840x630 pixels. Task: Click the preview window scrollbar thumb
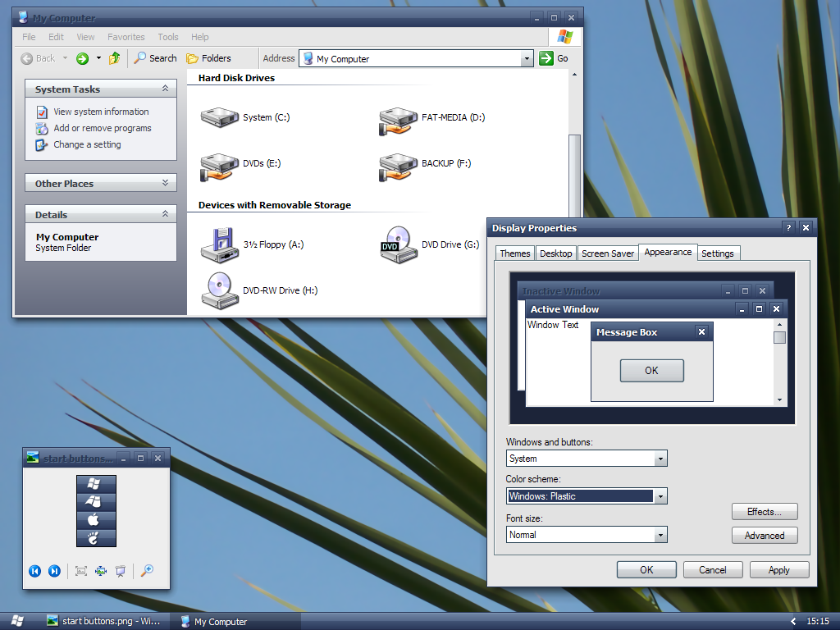tap(779, 337)
